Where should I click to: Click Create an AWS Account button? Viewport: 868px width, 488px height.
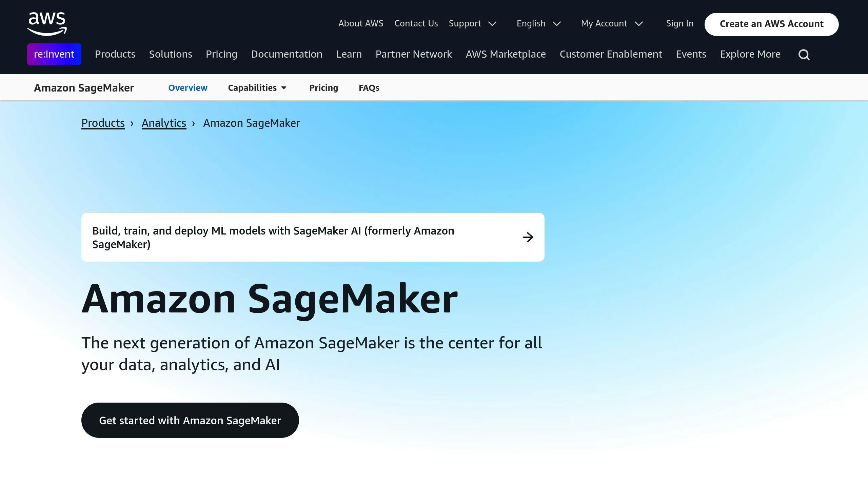click(771, 24)
